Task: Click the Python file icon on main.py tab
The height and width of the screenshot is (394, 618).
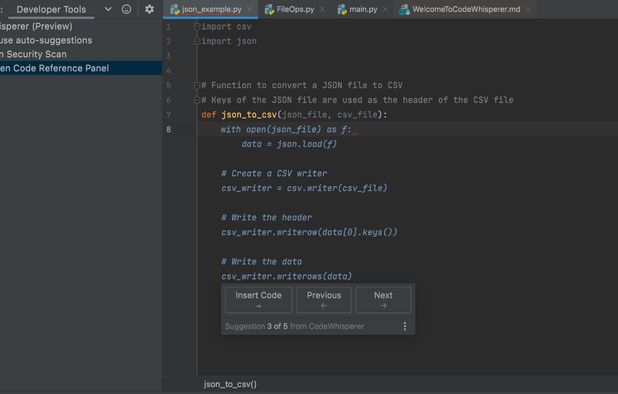Action: coord(342,9)
